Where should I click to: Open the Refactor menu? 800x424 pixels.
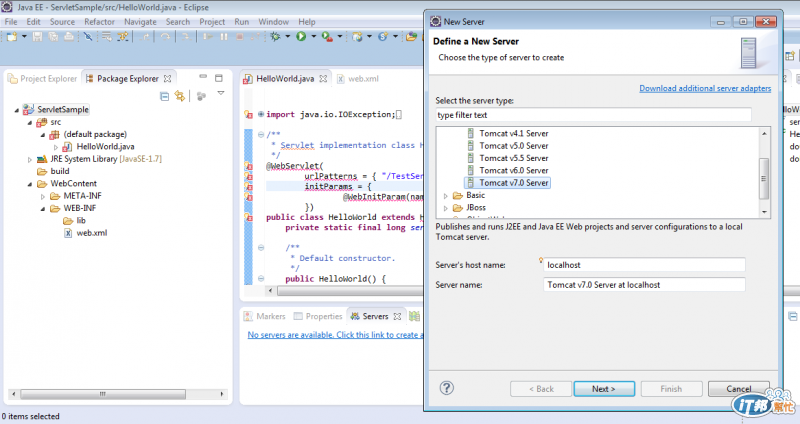99,22
